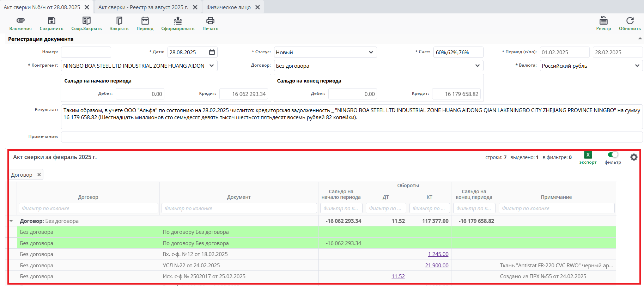This screenshot has width=644, height=286.
Task: Click Сохр.Закрыть save and close icon
Action: point(86,21)
